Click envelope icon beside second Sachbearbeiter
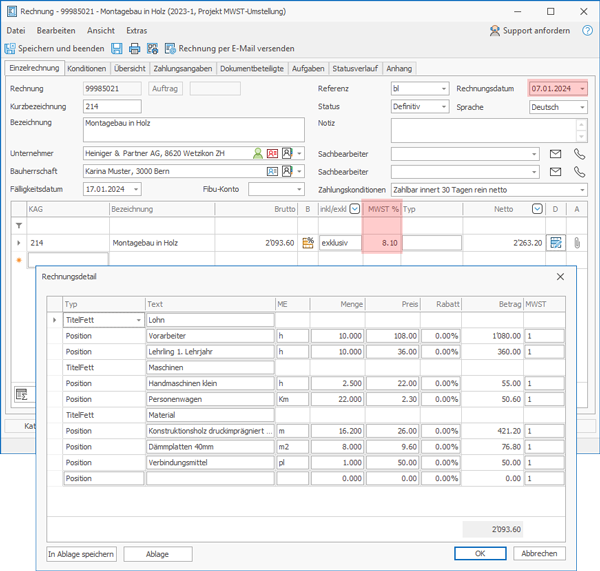The width and height of the screenshot is (600, 571). coord(555,172)
